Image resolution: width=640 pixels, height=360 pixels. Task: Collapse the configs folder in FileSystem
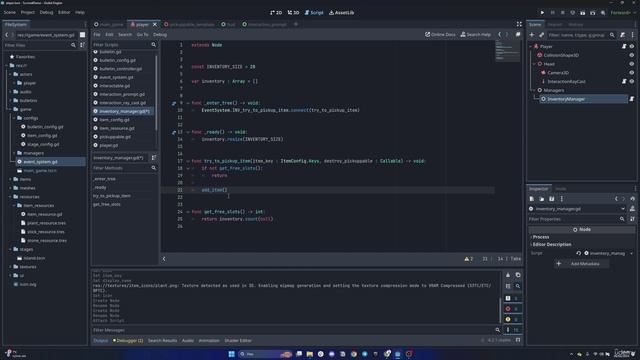tap(14, 118)
